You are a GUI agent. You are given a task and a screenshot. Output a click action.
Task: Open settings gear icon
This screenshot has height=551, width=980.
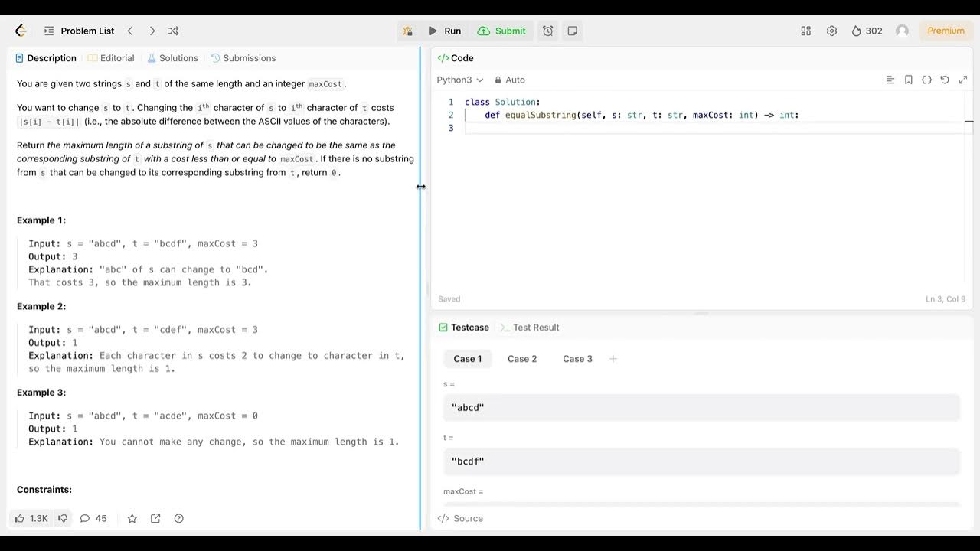pos(831,31)
